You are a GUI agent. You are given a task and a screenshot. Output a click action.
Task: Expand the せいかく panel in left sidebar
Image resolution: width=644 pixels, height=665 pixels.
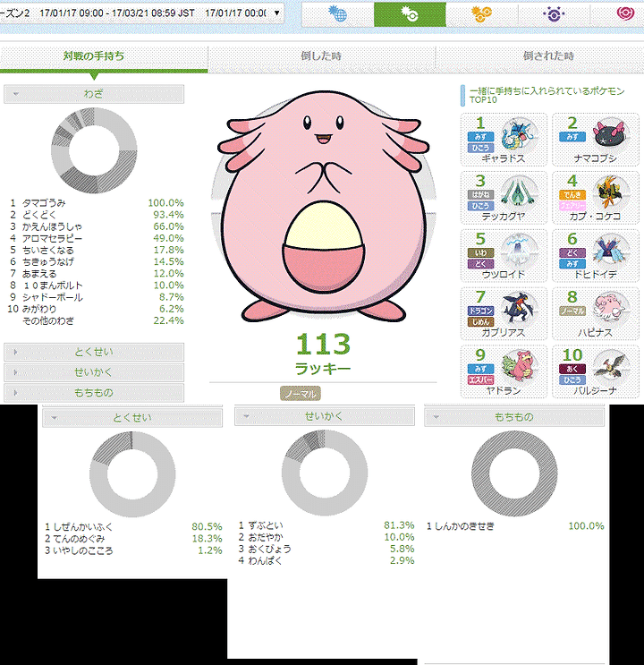(x=94, y=372)
